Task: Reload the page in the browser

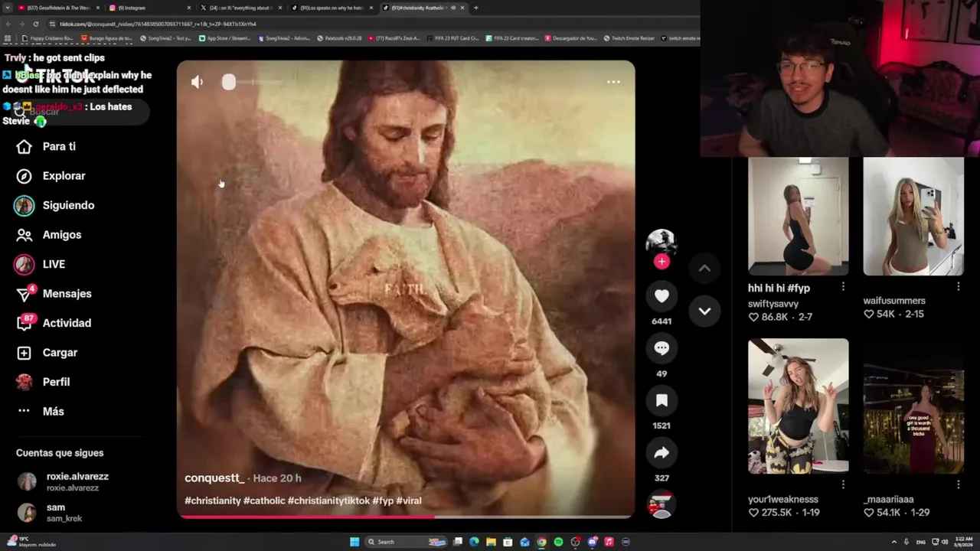Action: [36, 24]
